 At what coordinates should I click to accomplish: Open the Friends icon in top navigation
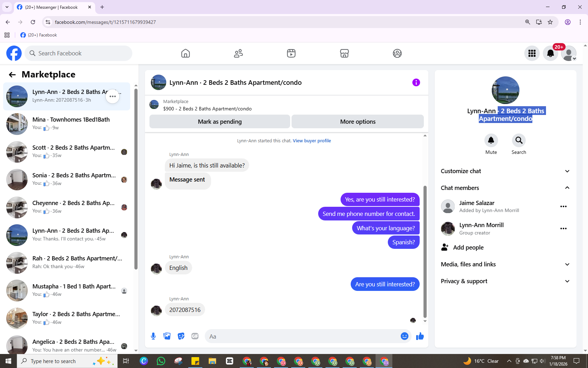238,53
